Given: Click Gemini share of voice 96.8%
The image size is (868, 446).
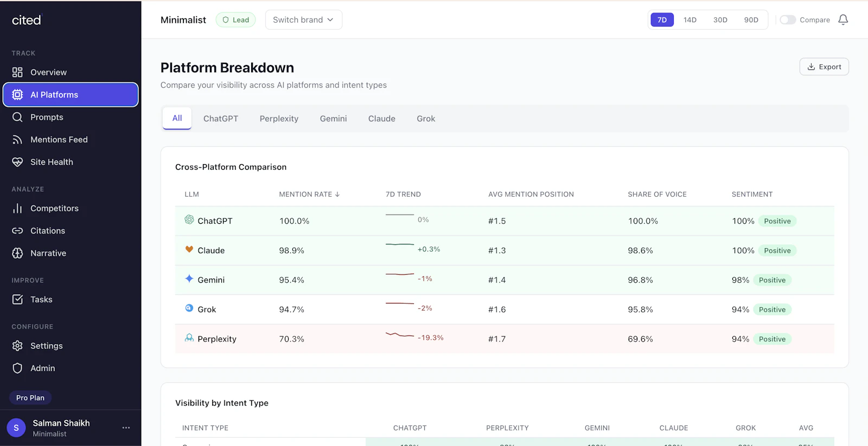Looking at the screenshot, I should (x=641, y=280).
